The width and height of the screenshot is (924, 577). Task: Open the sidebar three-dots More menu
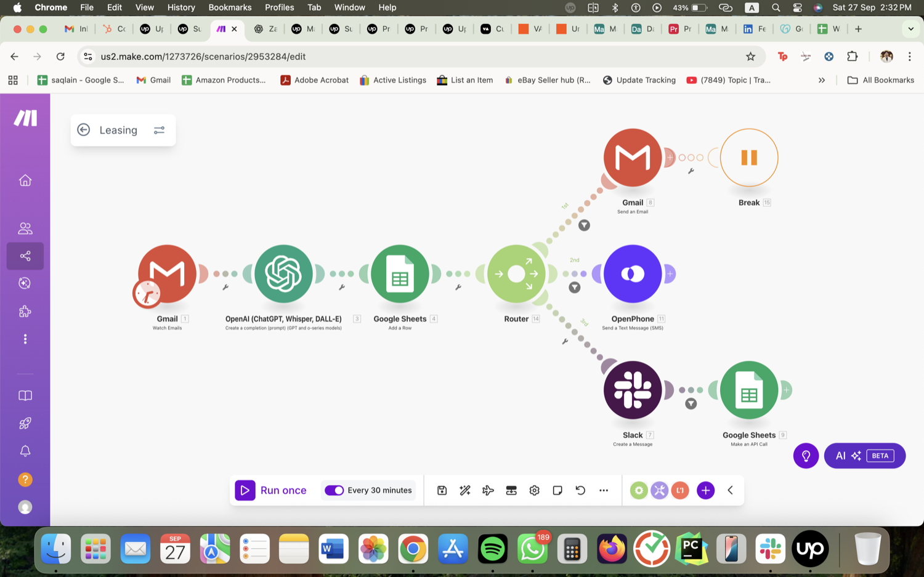[x=25, y=339]
